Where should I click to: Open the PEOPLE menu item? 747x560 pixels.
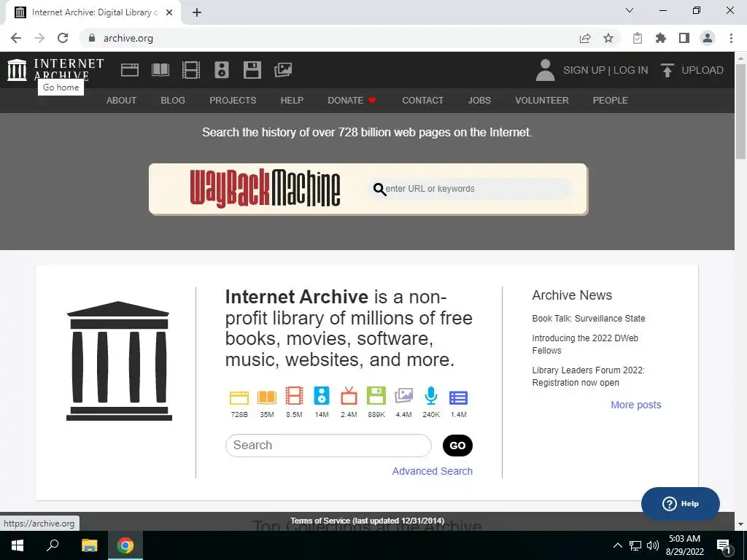tap(611, 101)
